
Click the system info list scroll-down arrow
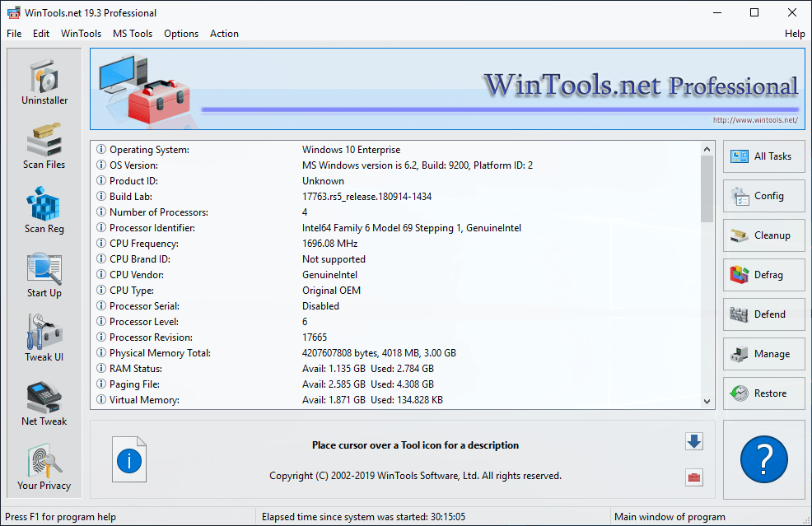pyautogui.click(x=707, y=401)
